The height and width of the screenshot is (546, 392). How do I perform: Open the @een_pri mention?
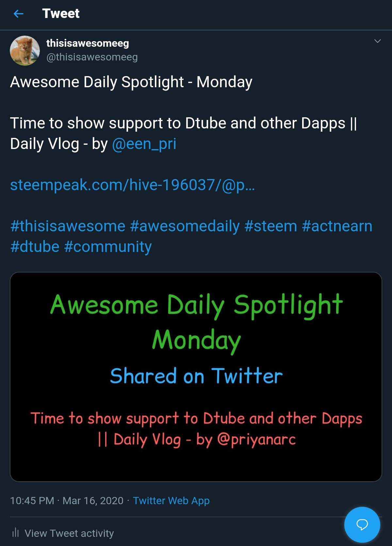(x=144, y=144)
